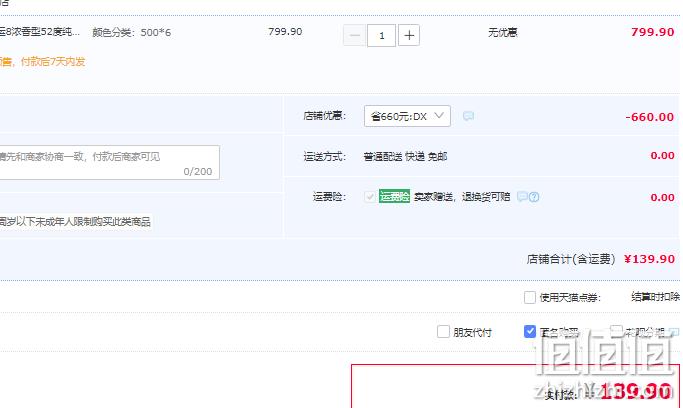Click the 普通配送 快递 免邮 shipping text
The width and height of the screenshot is (683, 408).
[405, 156]
